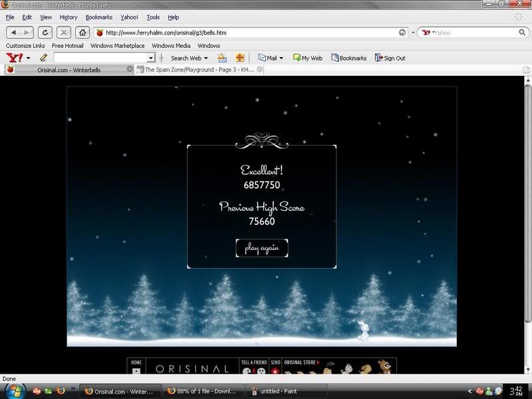Open the View menu
The height and width of the screenshot is (399, 532).
click(x=46, y=17)
